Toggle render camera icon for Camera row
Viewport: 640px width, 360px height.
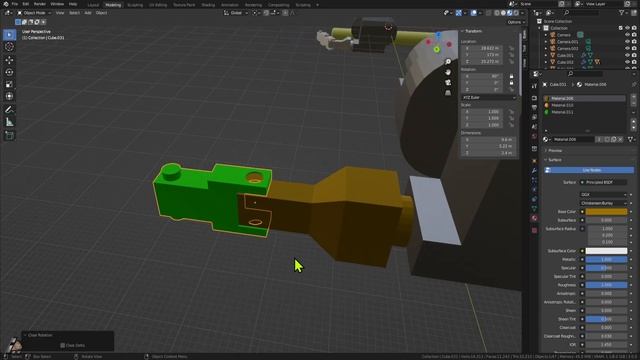634,35
